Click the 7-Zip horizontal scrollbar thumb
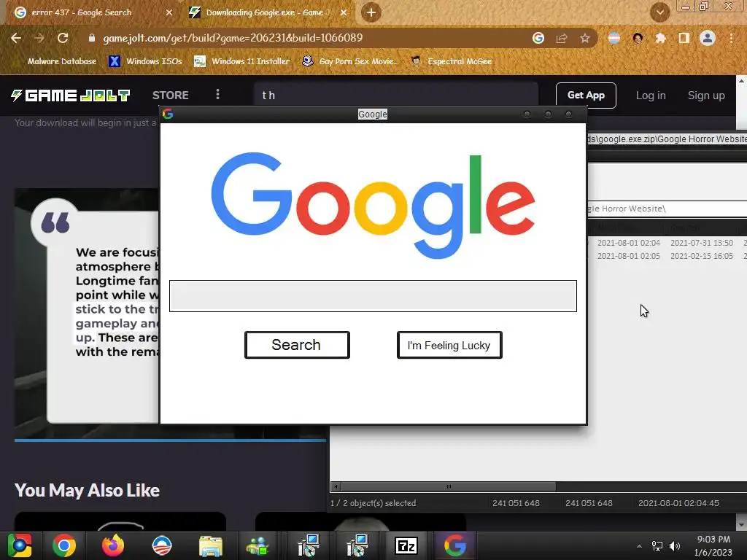The image size is (747, 560). click(449, 486)
